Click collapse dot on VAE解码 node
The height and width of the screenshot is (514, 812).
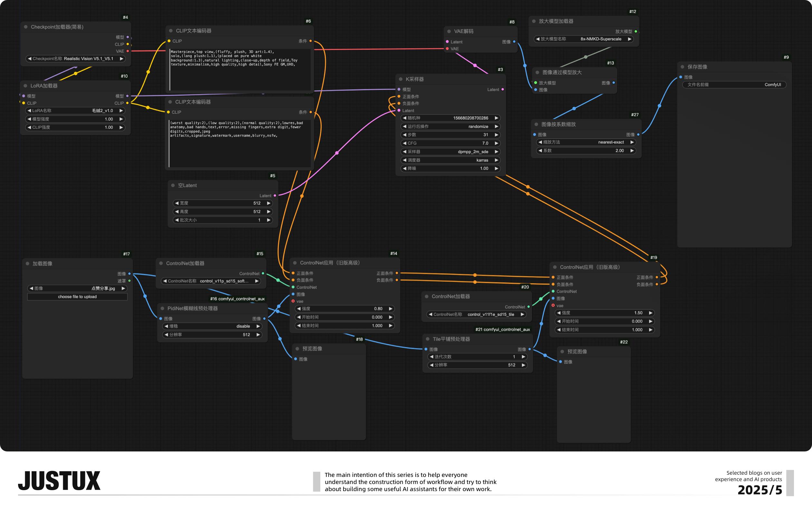point(449,31)
